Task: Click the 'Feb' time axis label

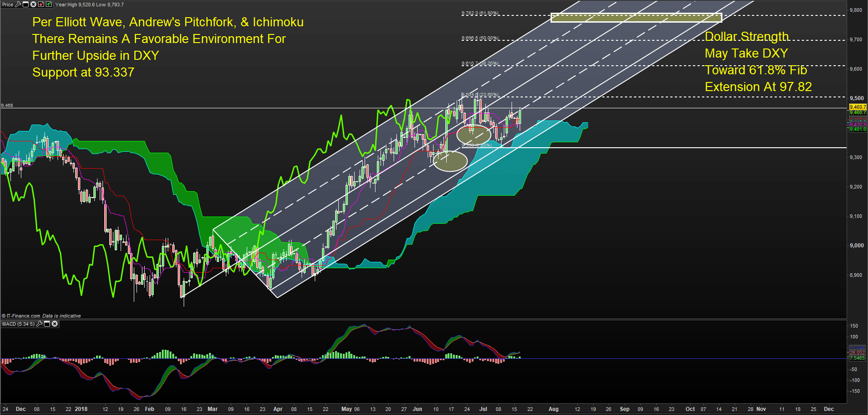Action: pos(150,409)
